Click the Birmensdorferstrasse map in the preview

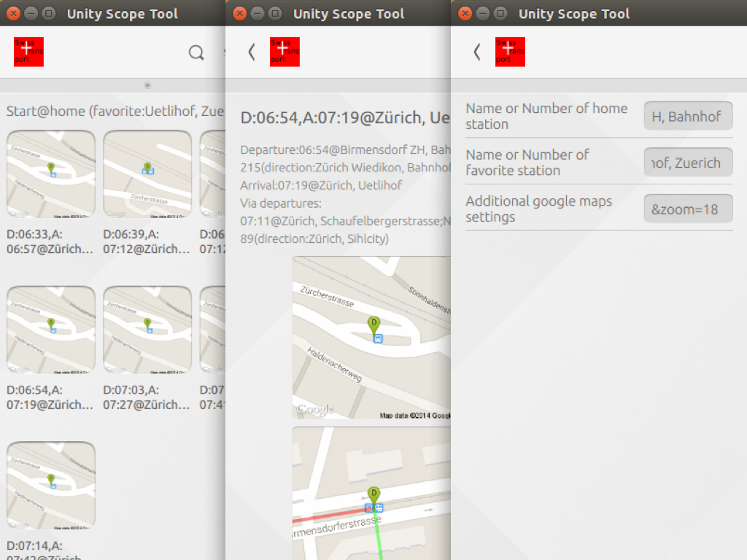tap(371, 494)
